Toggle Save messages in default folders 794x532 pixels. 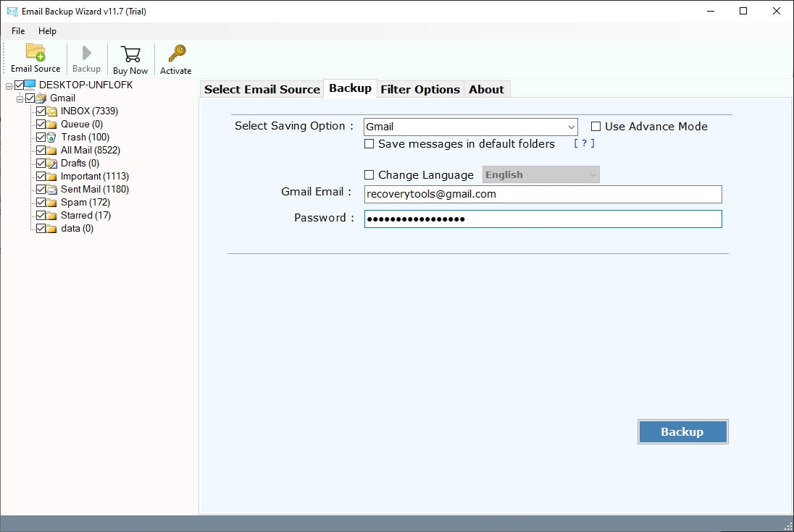(x=369, y=144)
